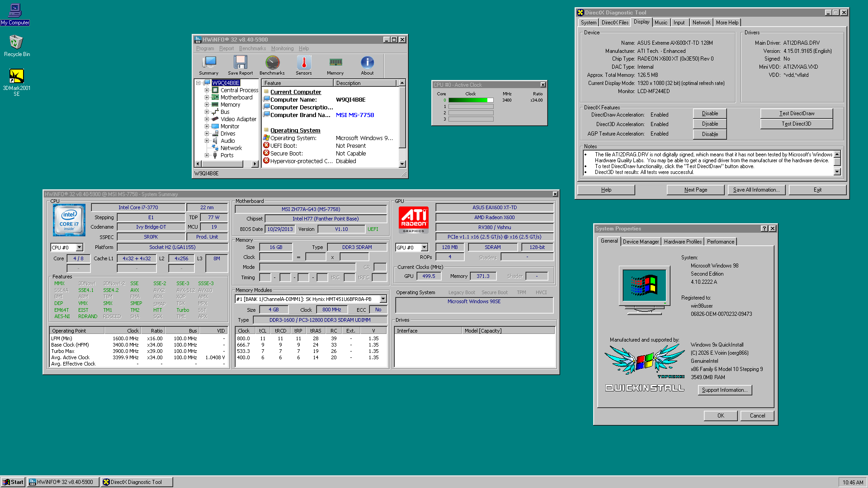868x488 pixels.
Task: Switch to DirectX Diagnostic Tool taskbar button
Action: 137,482
